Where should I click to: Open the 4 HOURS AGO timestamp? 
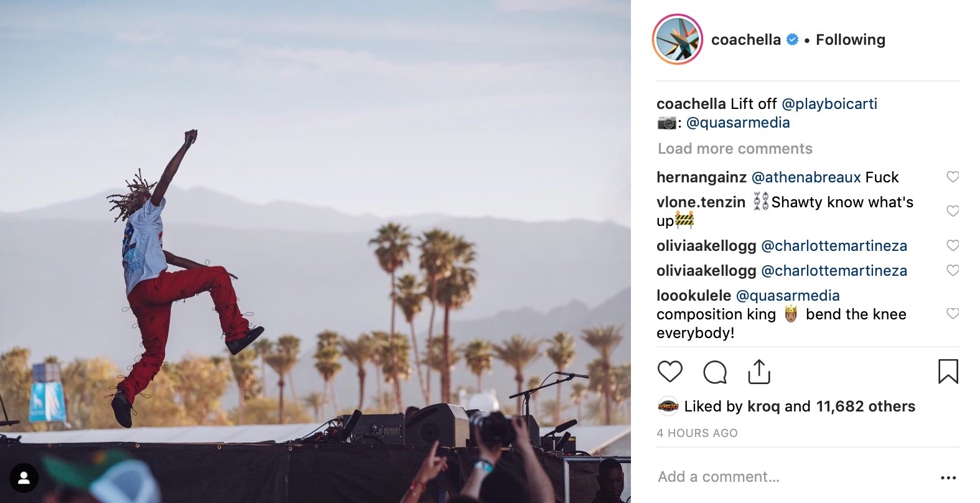(697, 433)
